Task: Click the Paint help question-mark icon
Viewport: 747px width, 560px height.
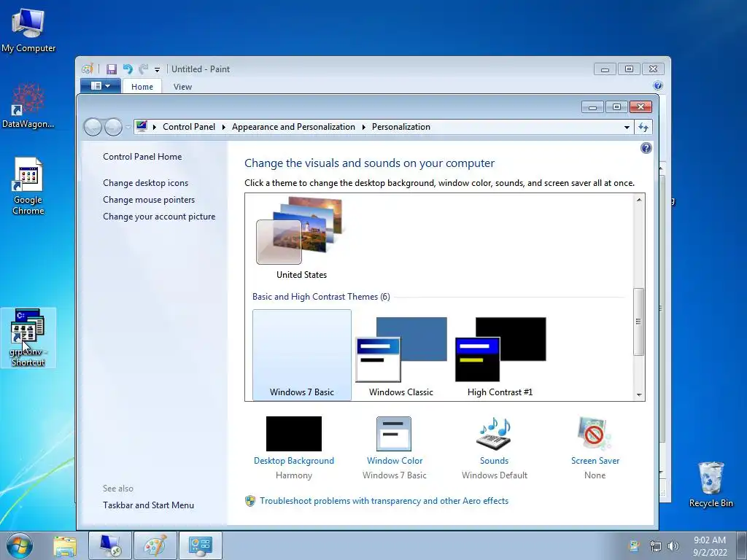Action: point(657,86)
